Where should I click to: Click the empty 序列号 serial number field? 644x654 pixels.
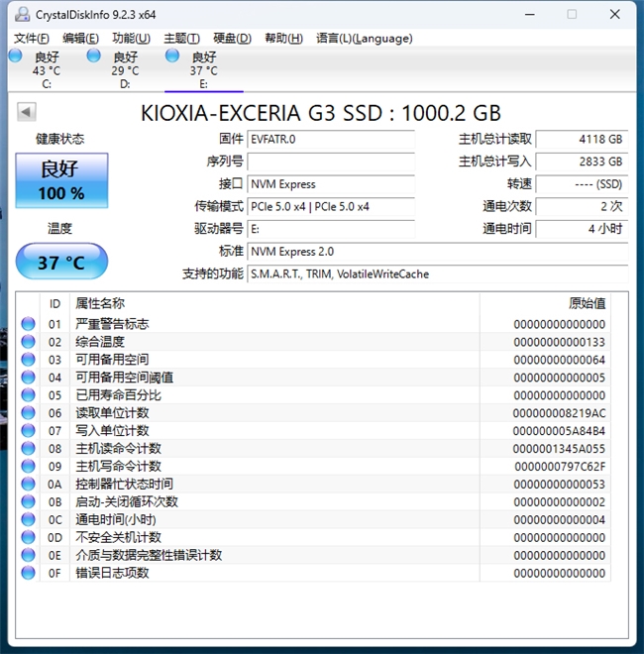point(331,162)
